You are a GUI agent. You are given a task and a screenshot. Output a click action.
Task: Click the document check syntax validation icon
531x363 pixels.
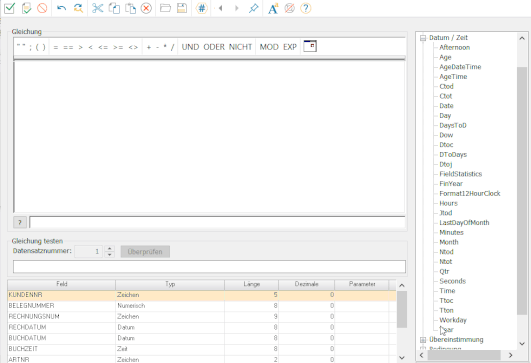click(x=26, y=8)
